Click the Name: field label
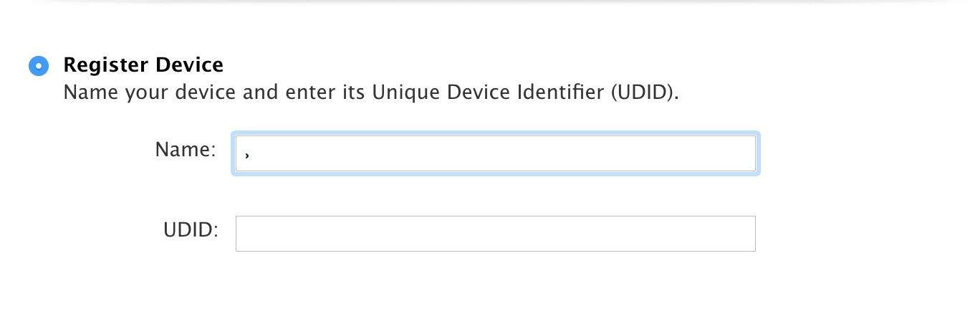The image size is (980, 324). pyautogui.click(x=185, y=150)
